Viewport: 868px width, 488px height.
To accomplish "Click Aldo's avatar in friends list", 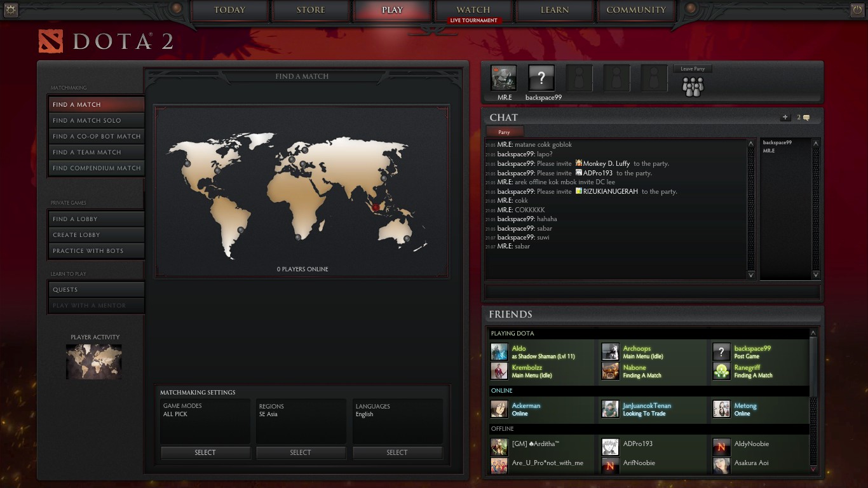I will pyautogui.click(x=499, y=352).
